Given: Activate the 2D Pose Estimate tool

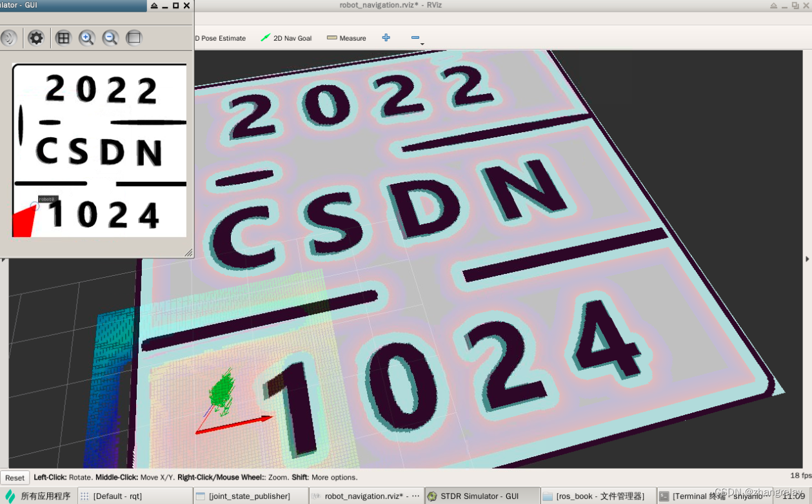Looking at the screenshot, I should click(x=220, y=38).
